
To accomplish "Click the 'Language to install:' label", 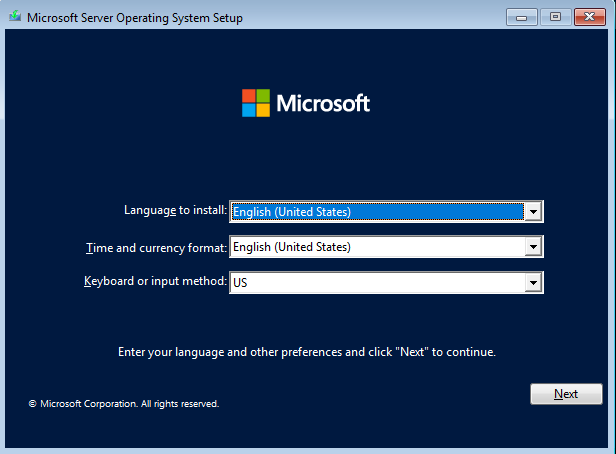I will [176, 210].
